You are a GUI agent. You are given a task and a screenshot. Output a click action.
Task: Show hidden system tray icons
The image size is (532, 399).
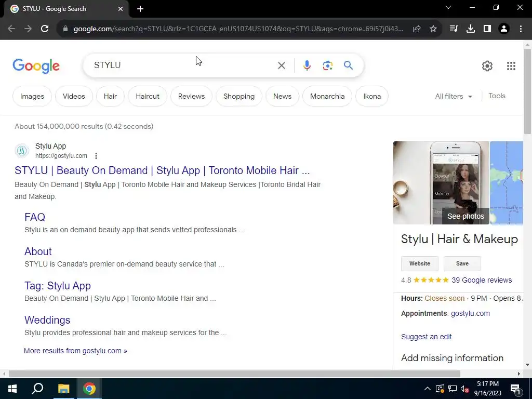click(x=428, y=389)
